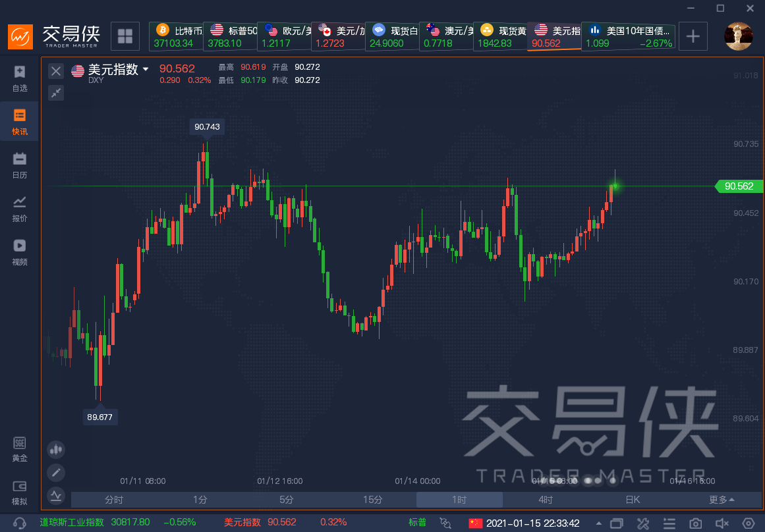The width and height of the screenshot is (765, 532).
Task: Click the headset customer support icon
Action: click(x=20, y=523)
